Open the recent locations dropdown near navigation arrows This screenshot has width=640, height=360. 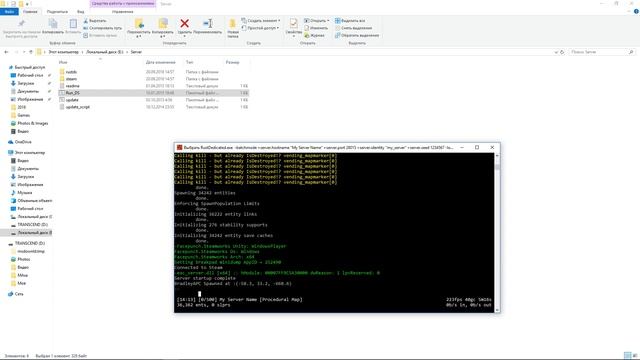24,52
